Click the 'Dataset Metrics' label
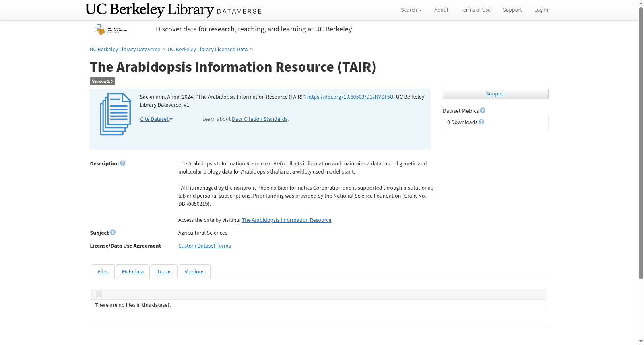The height and width of the screenshot is (345, 644). click(461, 111)
